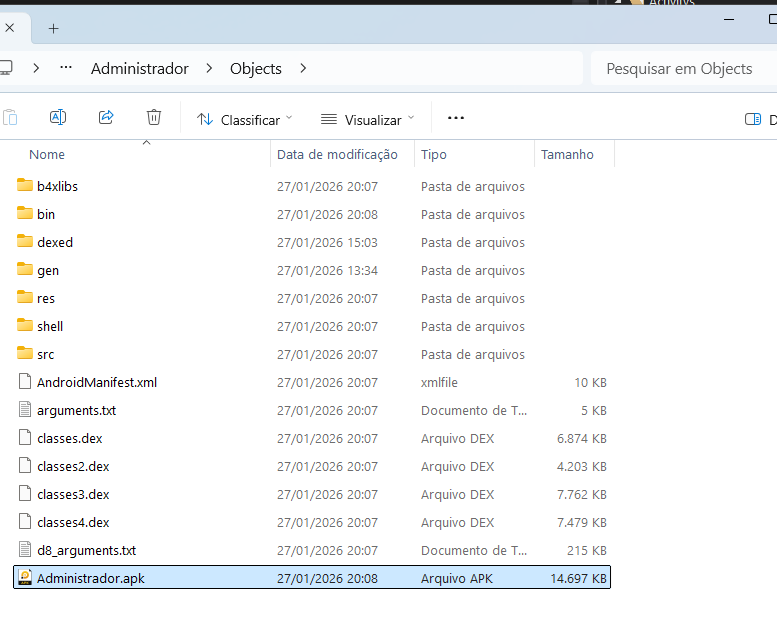The image size is (778, 624).
Task: Click the Paste toolbar icon
Action: pyautogui.click(x=10, y=118)
